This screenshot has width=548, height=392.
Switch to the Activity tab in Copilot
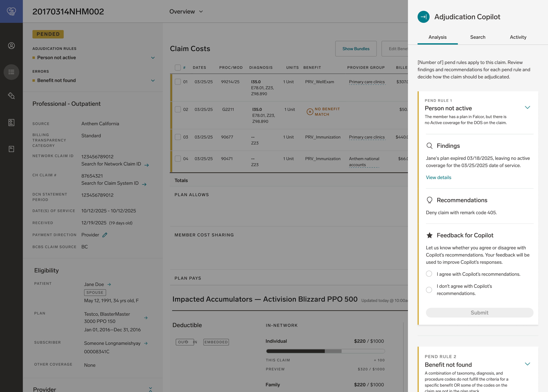(518, 37)
